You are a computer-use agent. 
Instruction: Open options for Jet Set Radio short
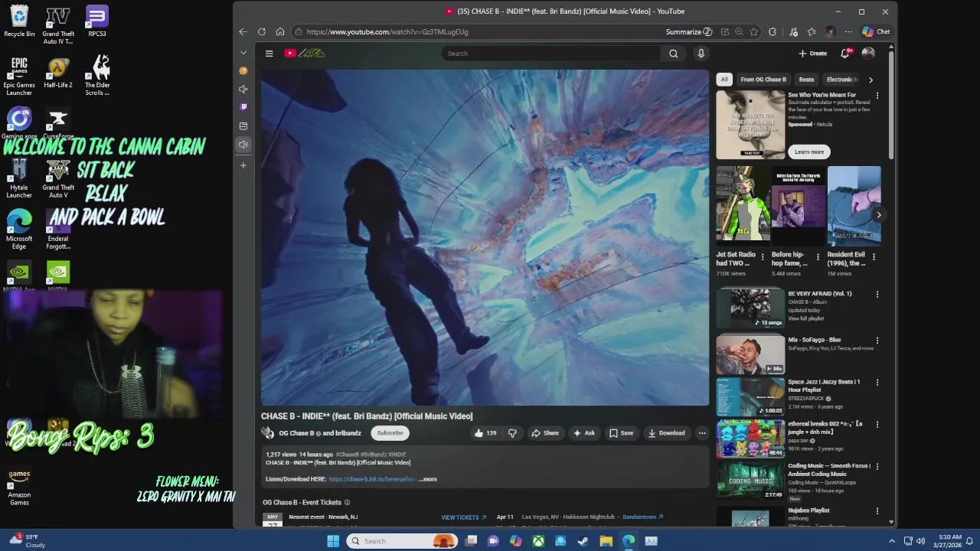pos(763,256)
